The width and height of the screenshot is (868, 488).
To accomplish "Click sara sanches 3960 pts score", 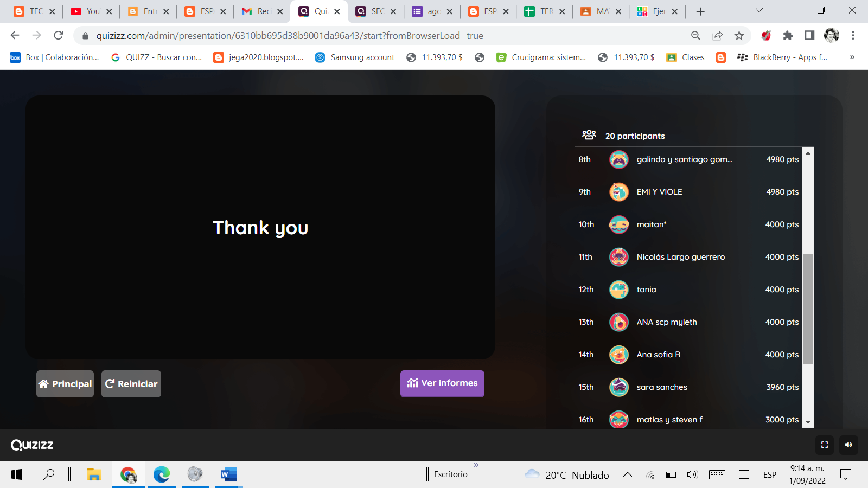I will pos(782,387).
